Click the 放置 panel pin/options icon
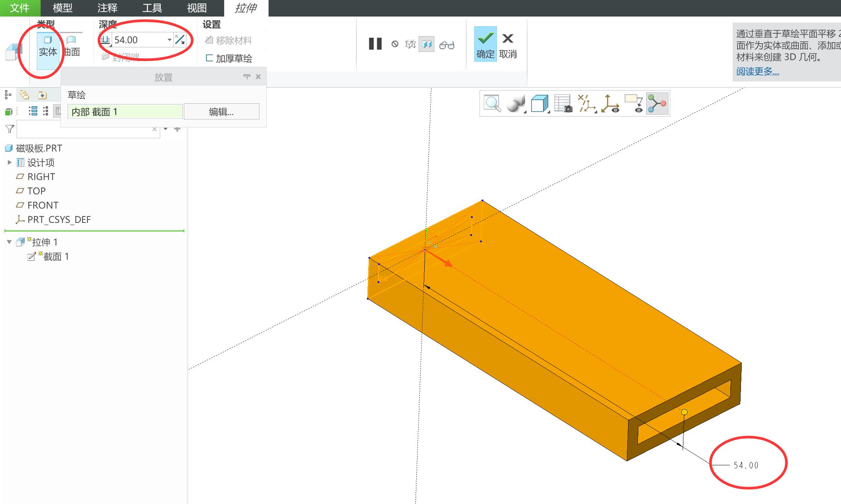 [247, 77]
